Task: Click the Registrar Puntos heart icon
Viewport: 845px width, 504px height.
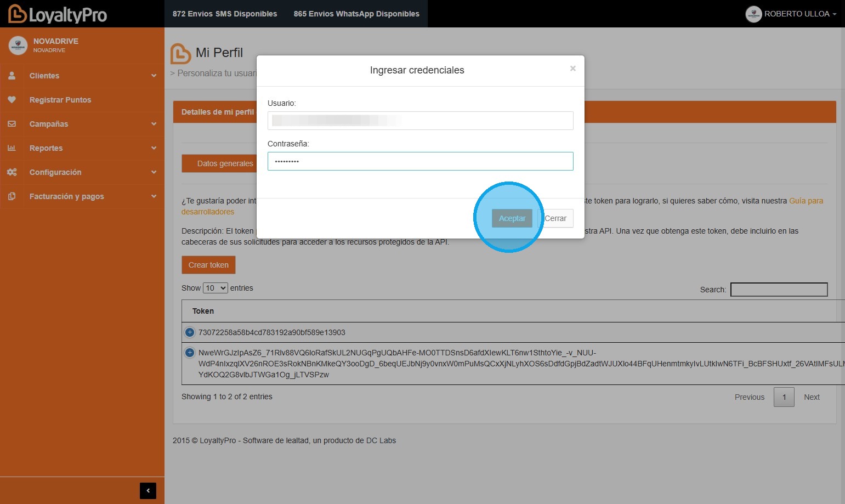Action: (12, 100)
